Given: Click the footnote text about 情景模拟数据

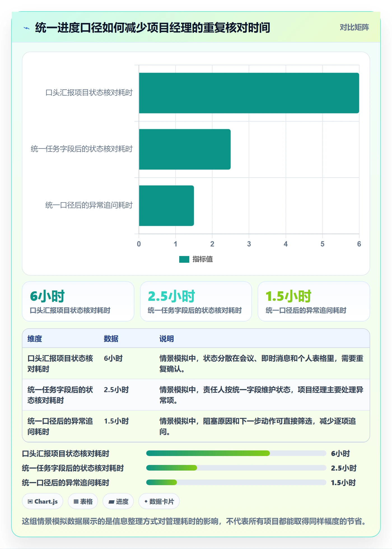Looking at the screenshot, I should point(194,521).
